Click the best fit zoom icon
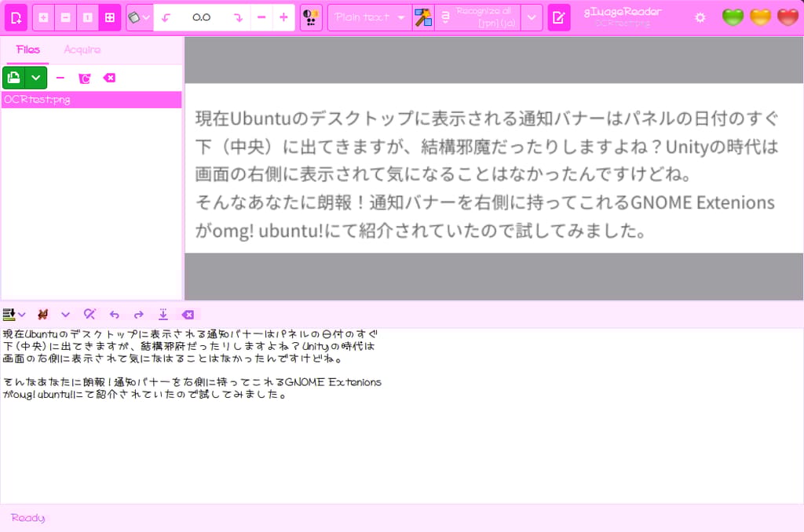This screenshot has width=804, height=532. pos(109,16)
